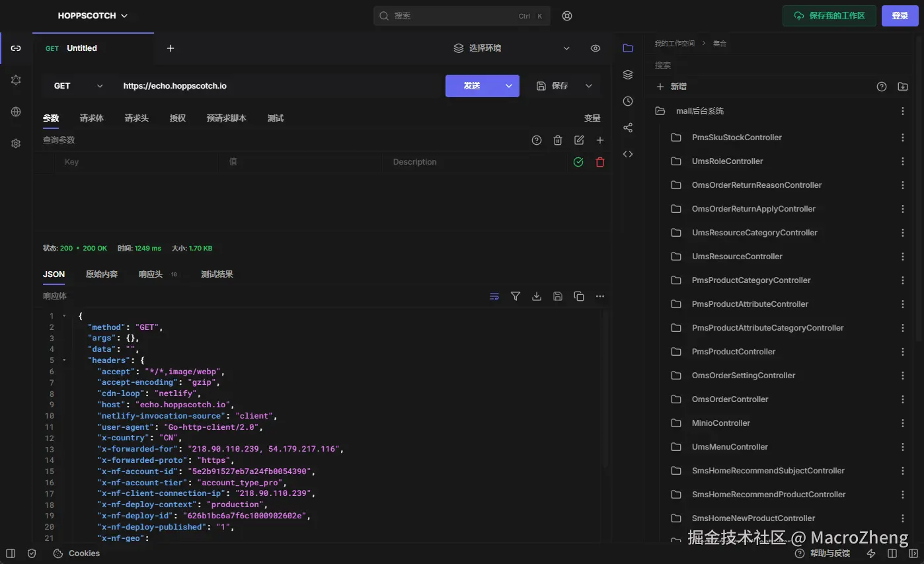924x564 pixels.
Task: Download the response body
Action: click(537, 296)
